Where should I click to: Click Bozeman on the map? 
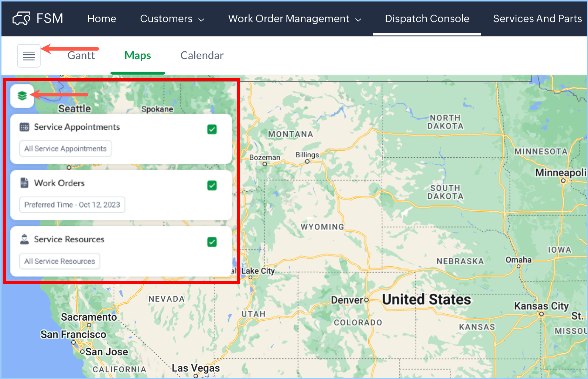265,158
